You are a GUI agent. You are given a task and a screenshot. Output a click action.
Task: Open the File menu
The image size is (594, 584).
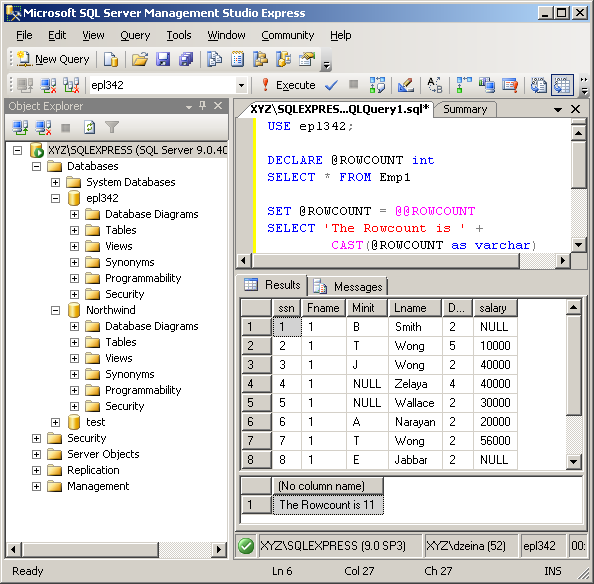(24, 35)
